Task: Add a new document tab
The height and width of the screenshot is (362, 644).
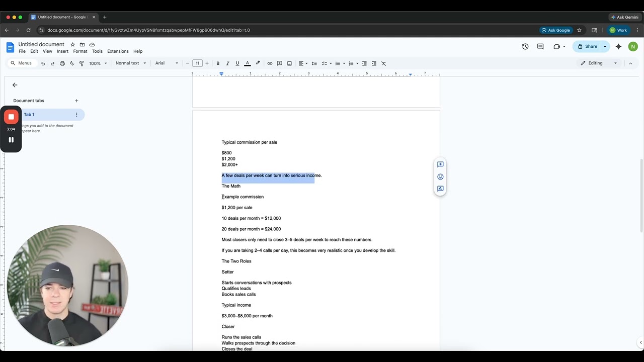Action: [76, 101]
